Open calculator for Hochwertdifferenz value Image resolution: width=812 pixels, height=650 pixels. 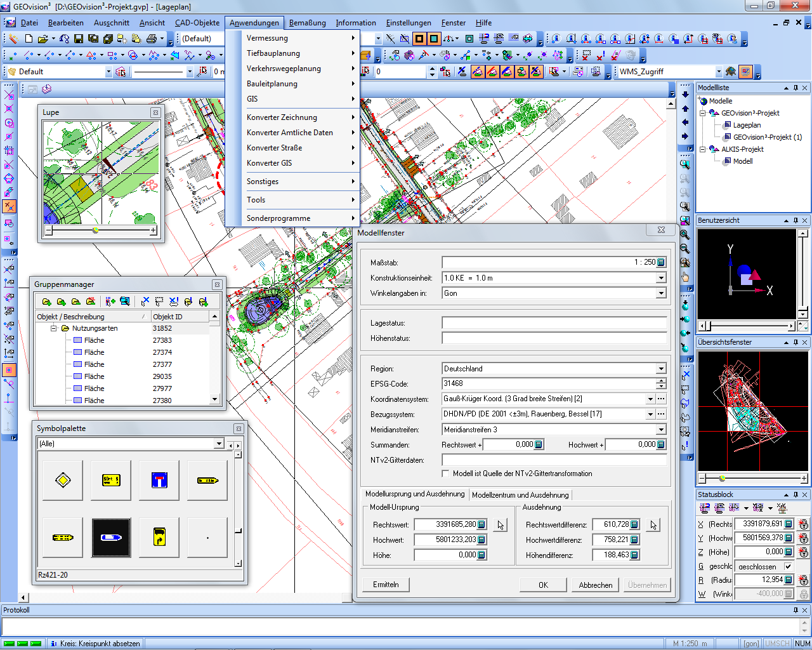(x=634, y=540)
